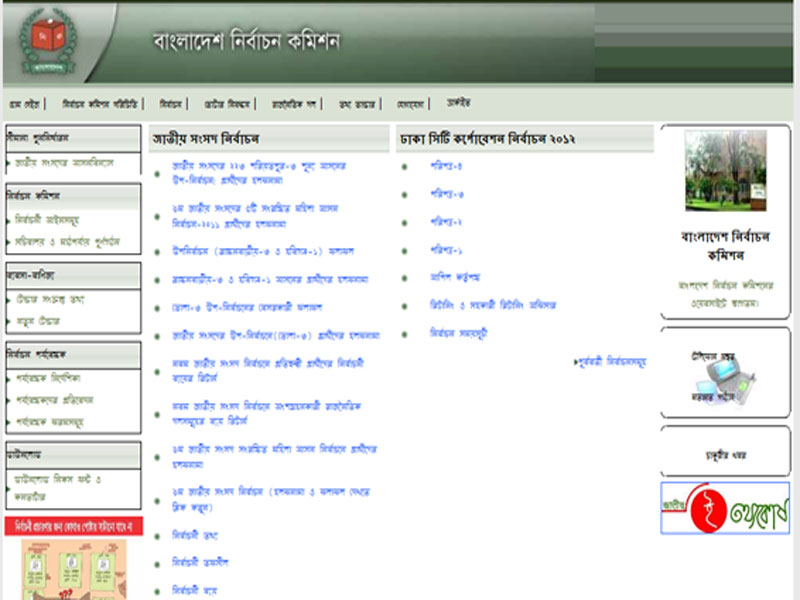Viewport: 800px width, 600px height.
Task: Open রিটার্নিং ও সহকারী রিটার্নিং অফিসার link
Action: 493,305
